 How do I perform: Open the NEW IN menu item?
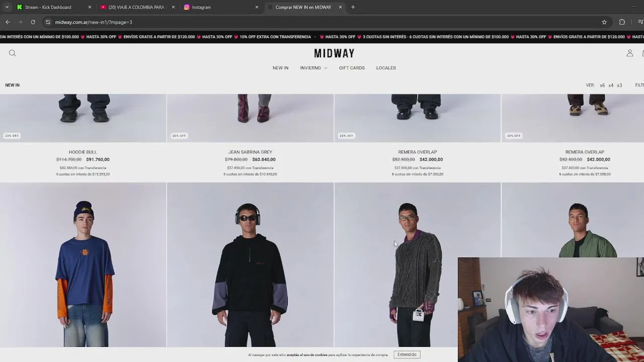click(x=280, y=68)
